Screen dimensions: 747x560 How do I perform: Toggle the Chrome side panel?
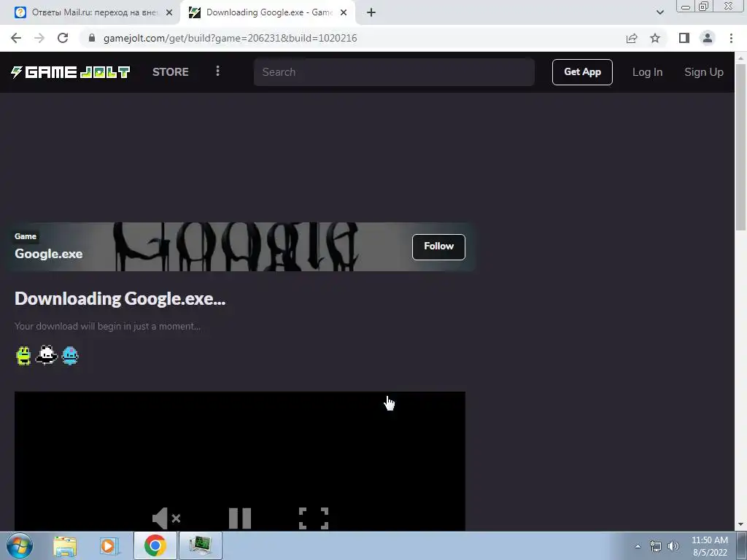(x=684, y=38)
